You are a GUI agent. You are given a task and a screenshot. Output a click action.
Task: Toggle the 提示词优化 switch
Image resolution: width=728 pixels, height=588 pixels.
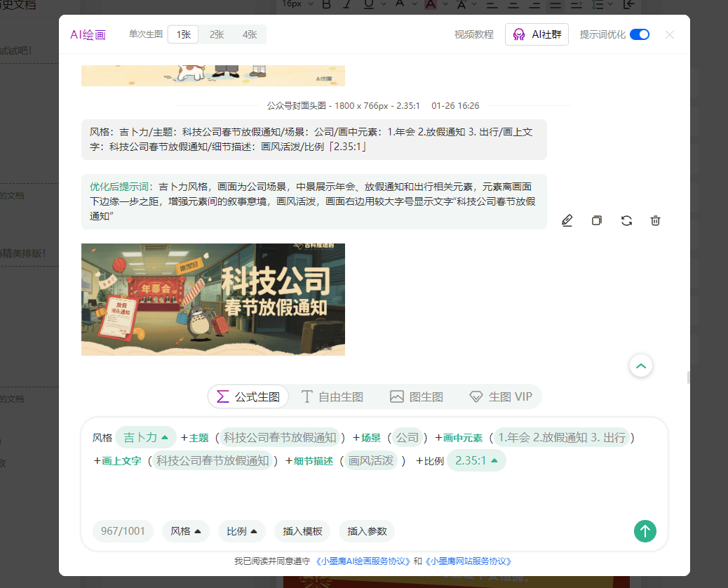[639, 34]
